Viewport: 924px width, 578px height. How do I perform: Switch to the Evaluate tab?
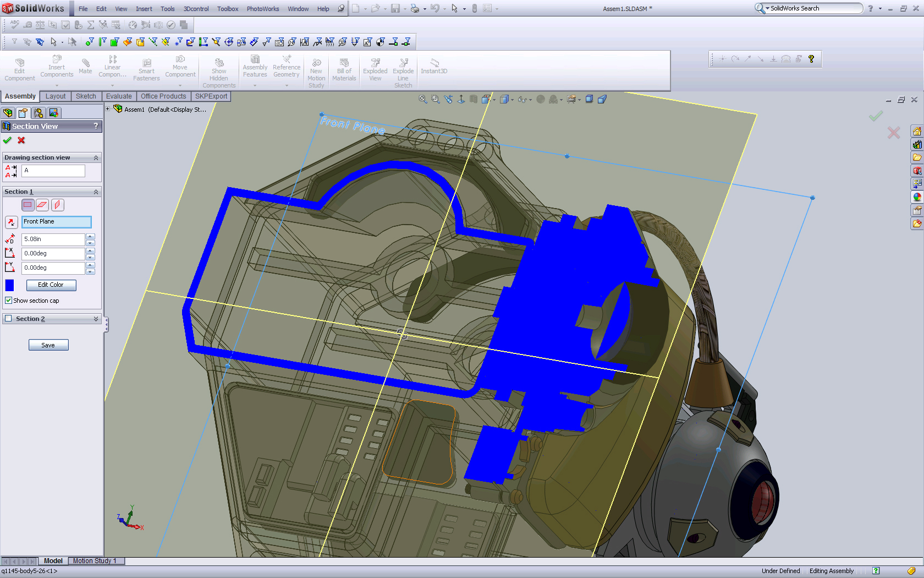[119, 96]
